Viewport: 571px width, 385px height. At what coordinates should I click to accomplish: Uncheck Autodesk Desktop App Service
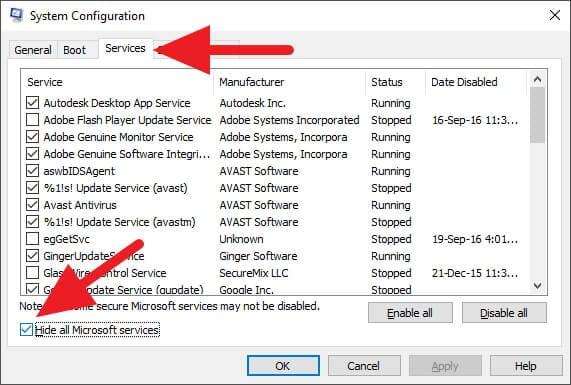(32, 103)
